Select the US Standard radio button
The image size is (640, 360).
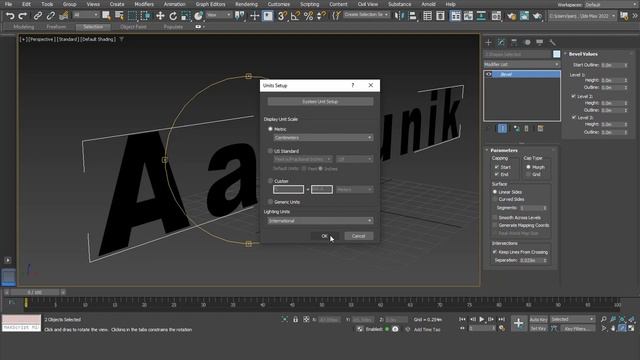(x=270, y=151)
